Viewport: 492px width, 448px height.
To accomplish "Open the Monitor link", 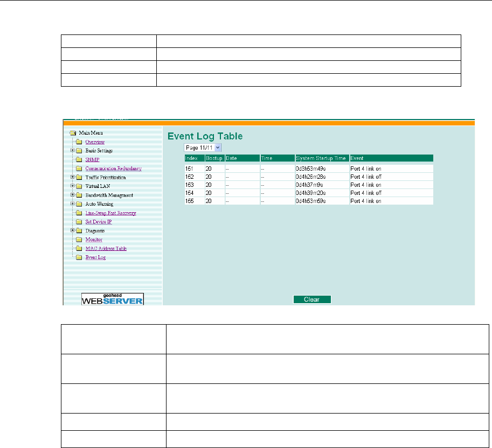I will pos(94,240).
